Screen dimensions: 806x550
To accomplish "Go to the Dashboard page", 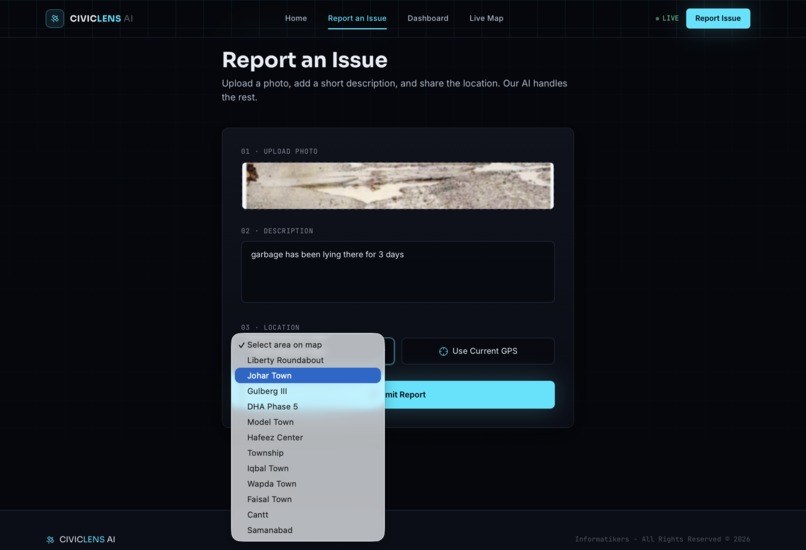I will click(428, 18).
